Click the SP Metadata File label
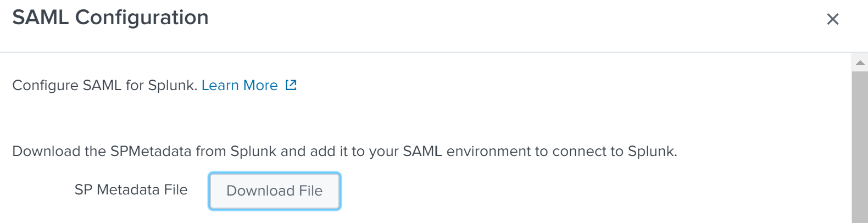 click(x=131, y=189)
